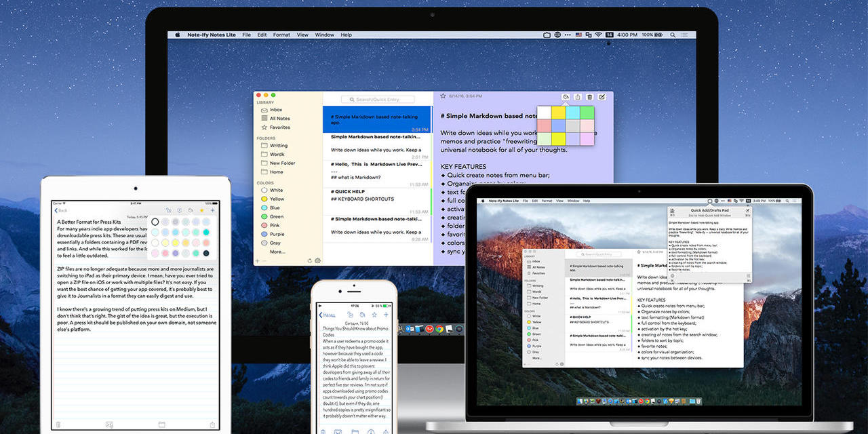Image resolution: width=868 pixels, height=434 pixels.
Task: Tap the "Назад" back button on the iPhone
Action: tap(327, 315)
